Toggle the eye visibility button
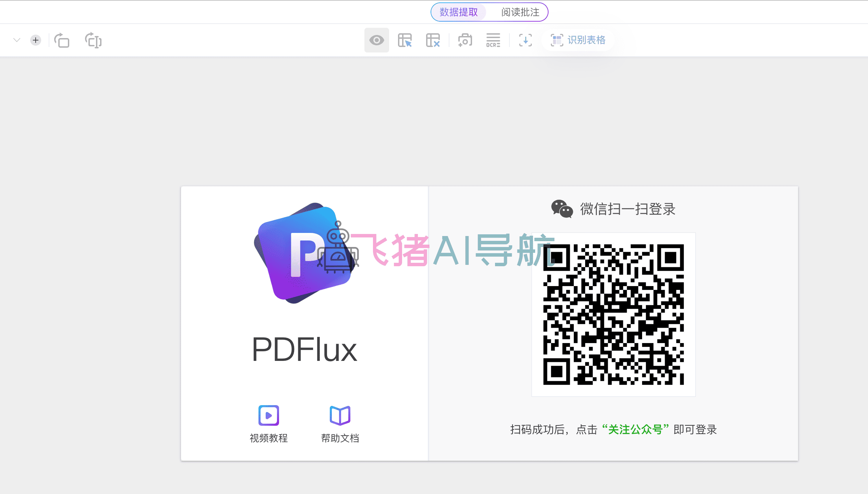Screen dimensions: 868x494 pyautogui.click(x=376, y=40)
